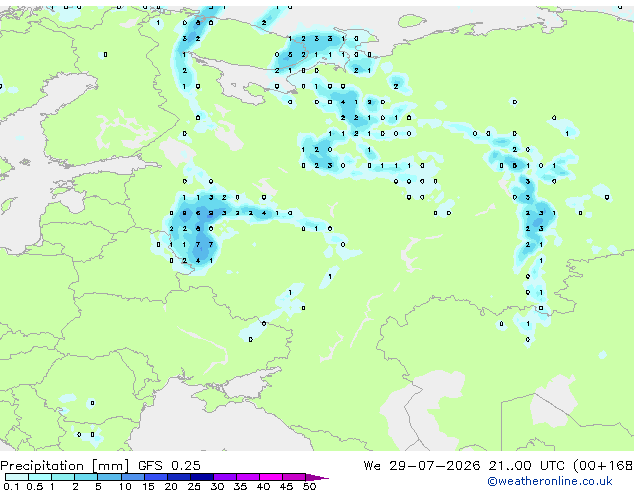Click the weekday label 'We'
Screen dimensions: 634x490
point(372,465)
